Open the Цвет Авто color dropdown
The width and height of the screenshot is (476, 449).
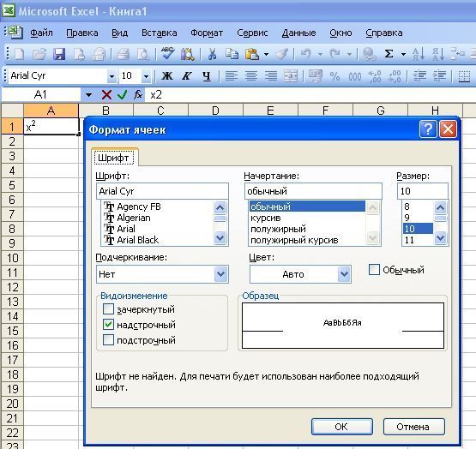[344, 274]
